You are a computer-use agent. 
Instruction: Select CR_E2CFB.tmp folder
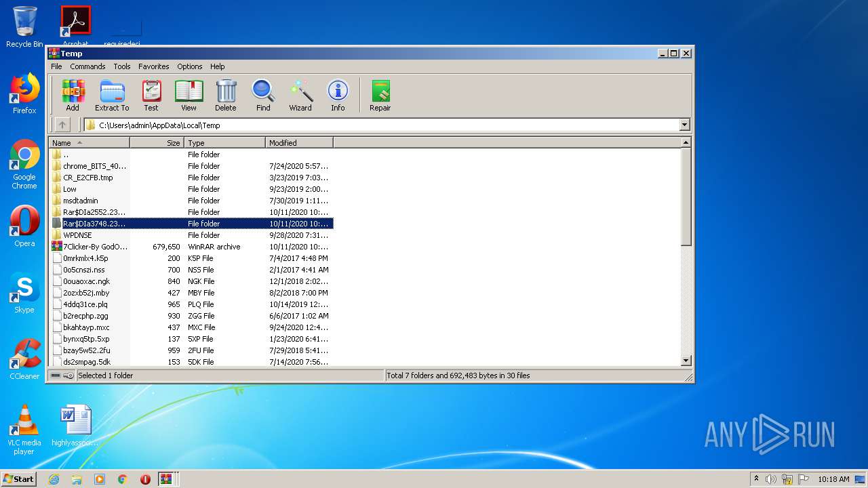pos(191,178)
